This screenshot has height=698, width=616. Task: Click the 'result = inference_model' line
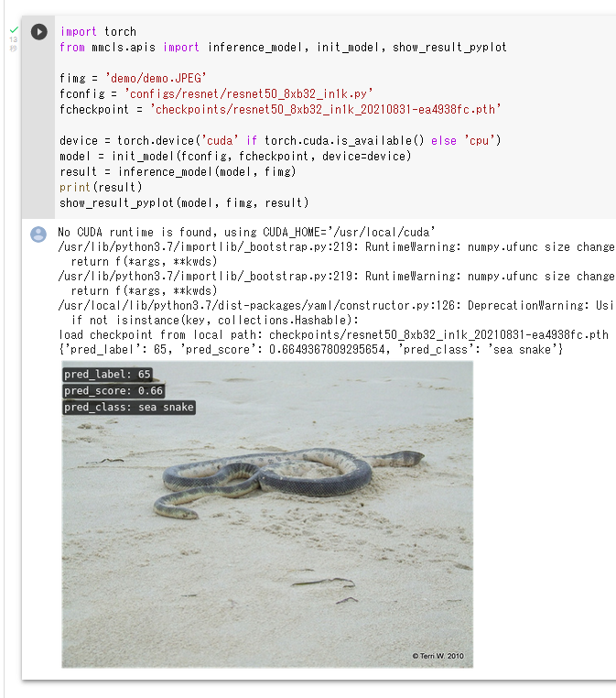178,172
